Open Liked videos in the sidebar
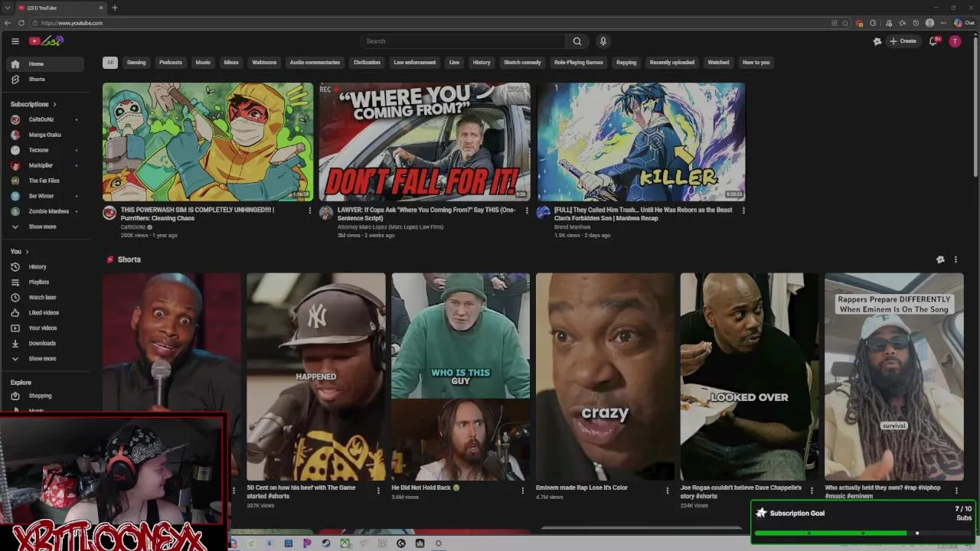 (45, 313)
